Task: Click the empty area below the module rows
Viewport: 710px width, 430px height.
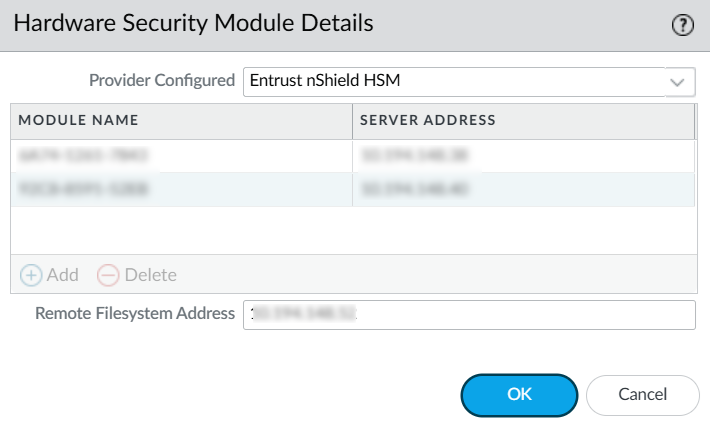Action: pos(353,230)
